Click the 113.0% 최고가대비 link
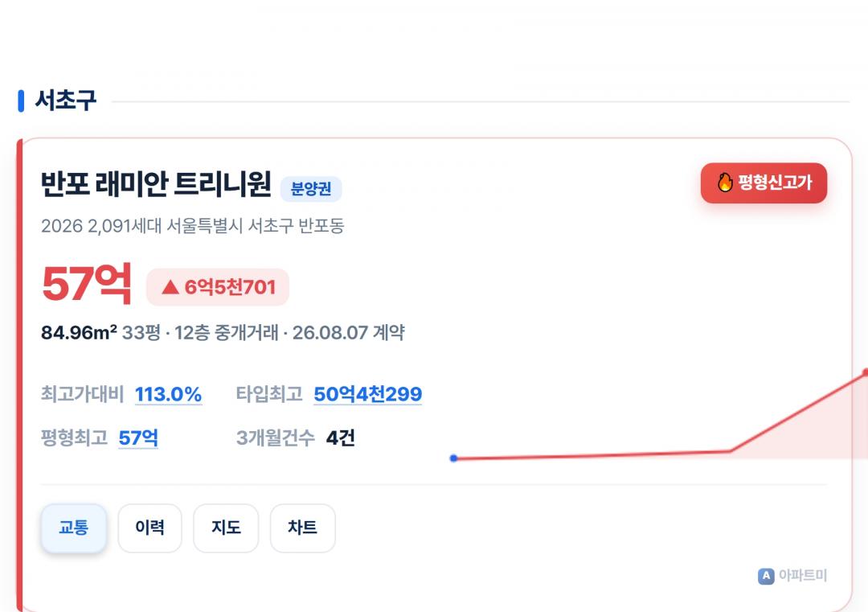The image size is (868, 612). pyautogui.click(x=168, y=394)
